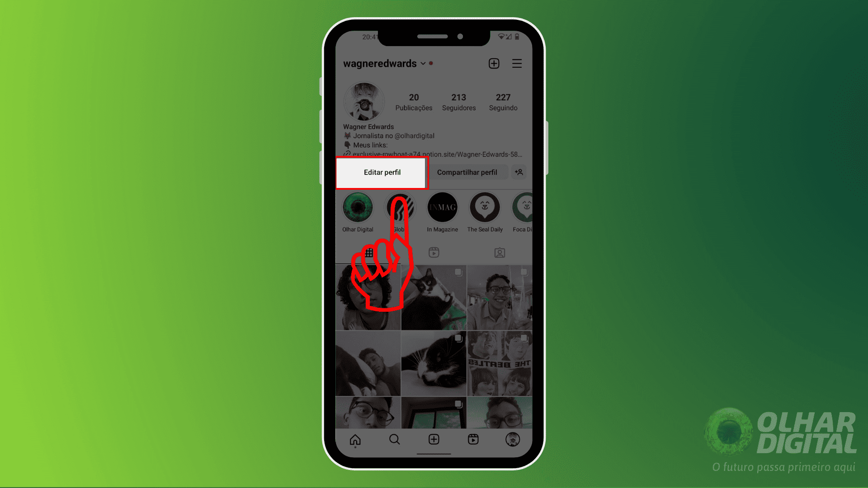Viewport: 868px width, 488px height.
Task: Click the Editar perfil button
Action: (x=382, y=172)
